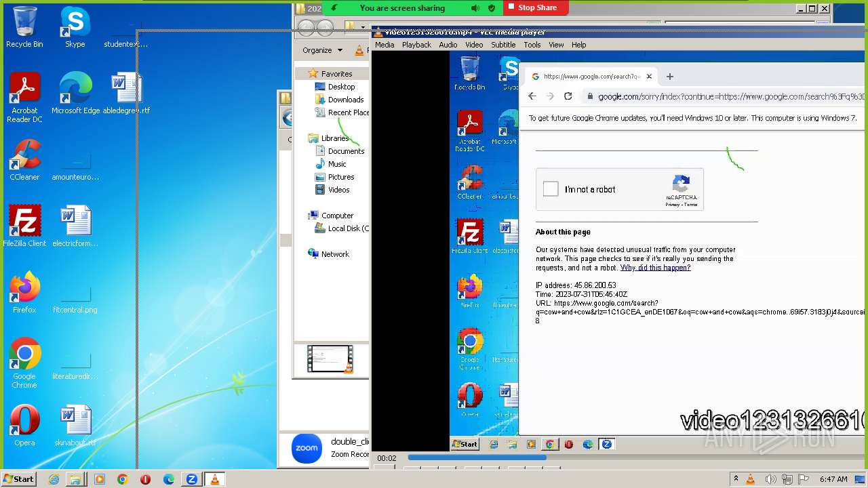Launch Skype from the desktop
Viewport: 868px width, 488px height.
click(x=75, y=27)
